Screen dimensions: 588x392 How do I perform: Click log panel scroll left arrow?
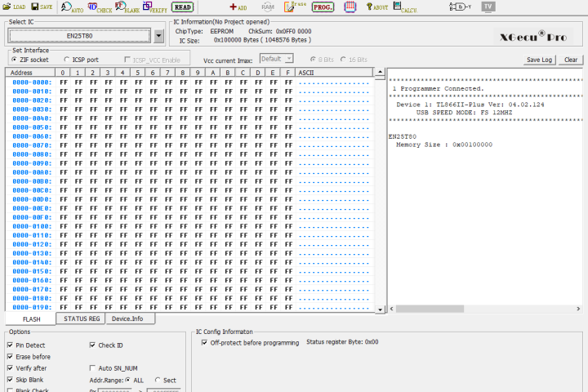(392, 309)
